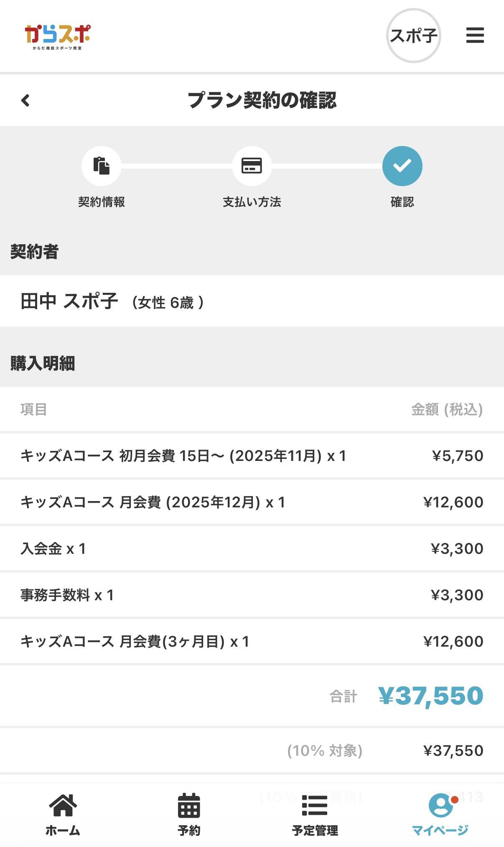
Task: Tap the 初月会費 15日〜 line item
Action: click(x=183, y=456)
